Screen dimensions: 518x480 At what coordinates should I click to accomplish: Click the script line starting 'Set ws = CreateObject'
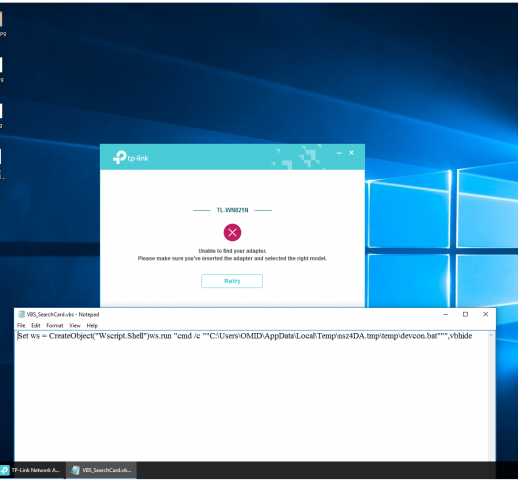tap(245, 336)
